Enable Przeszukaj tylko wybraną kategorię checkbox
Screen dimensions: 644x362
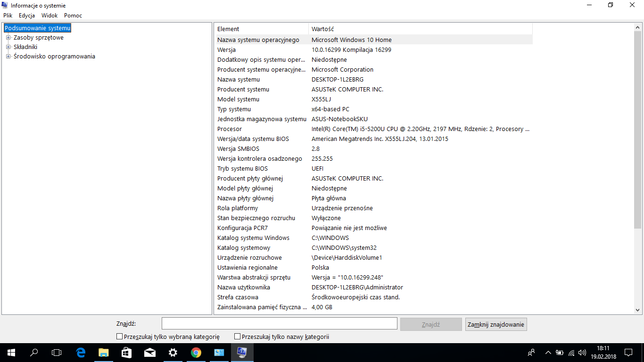pos(119,337)
